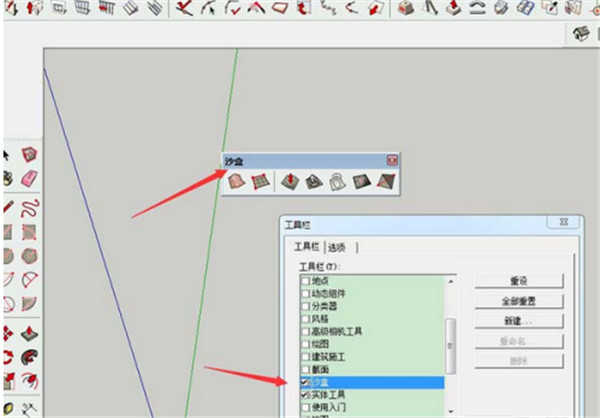Select the pink Eraser tool
Viewport: 600px width, 418px height.
tap(29, 179)
